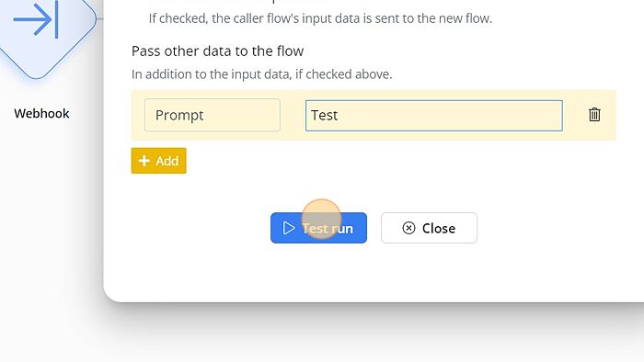Delete the Prompt row with trash icon
The width and height of the screenshot is (644, 362).
tap(594, 114)
